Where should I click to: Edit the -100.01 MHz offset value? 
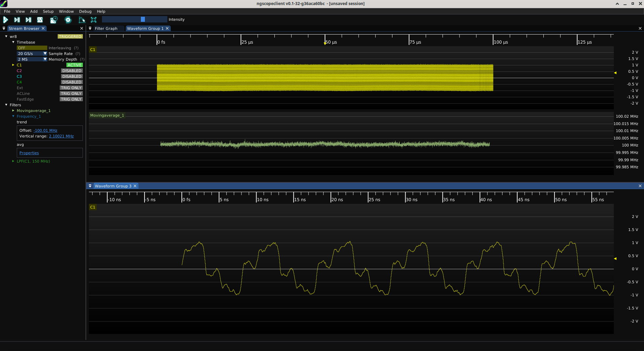click(45, 130)
